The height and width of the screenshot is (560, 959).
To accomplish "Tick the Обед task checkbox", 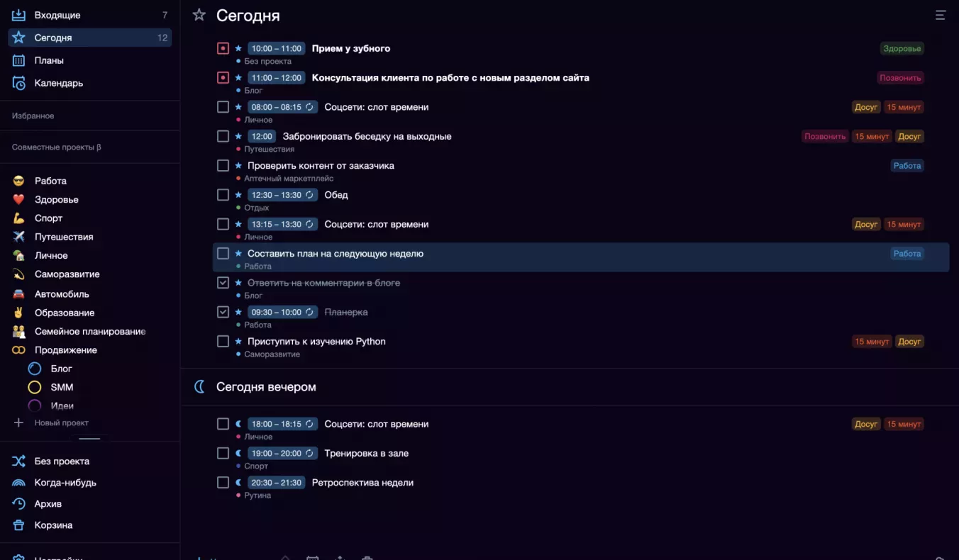I will click(223, 194).
